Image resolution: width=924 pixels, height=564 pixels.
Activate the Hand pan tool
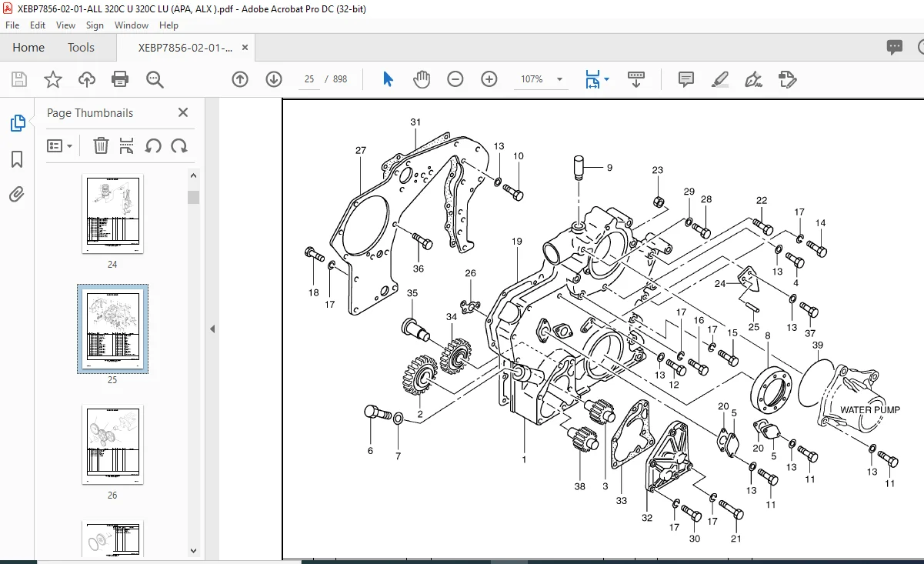(x=422, y=79)
